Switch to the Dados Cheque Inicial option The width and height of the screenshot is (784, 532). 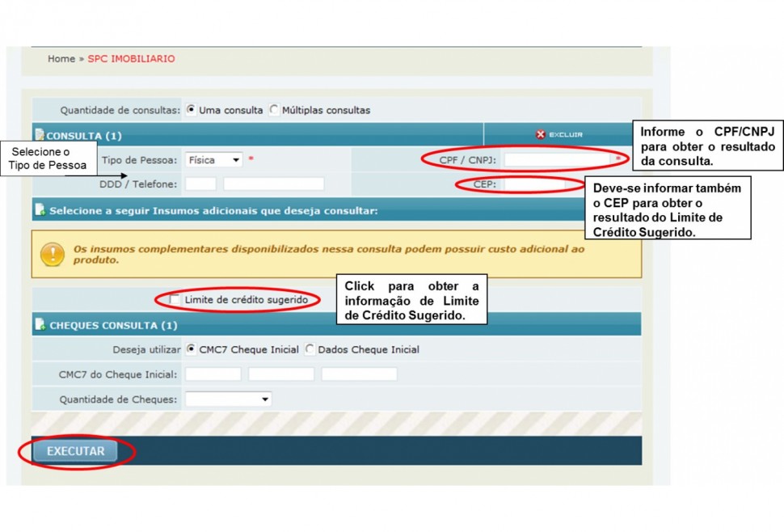(x=310, y=349)
